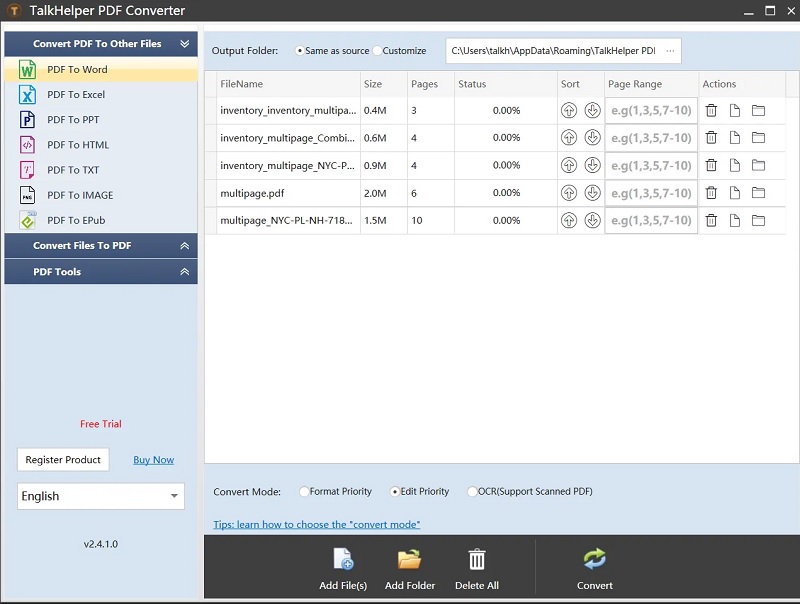Open multipage_NYC-PL-NH-718 file via document icon
Viewport: 800px width, 604px height.
(735, 220)
